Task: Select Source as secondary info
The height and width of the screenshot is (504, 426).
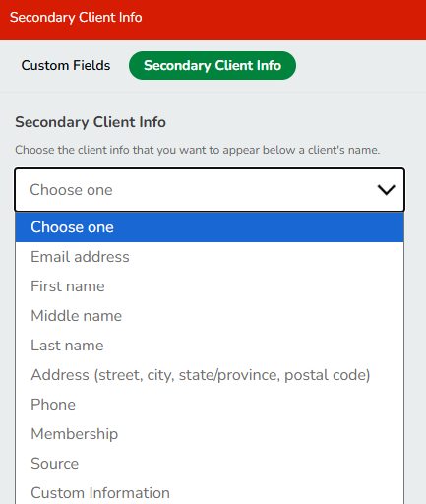Action: click(x=210, y=464)
